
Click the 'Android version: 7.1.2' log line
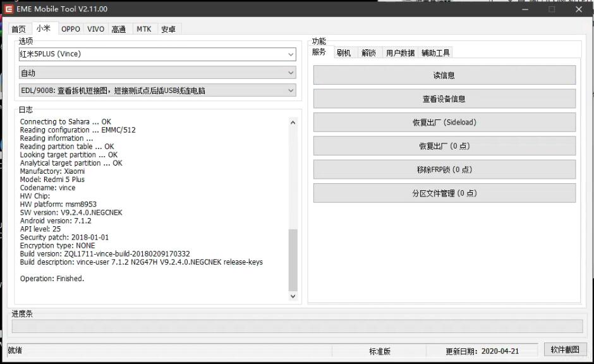click(56, 221)
